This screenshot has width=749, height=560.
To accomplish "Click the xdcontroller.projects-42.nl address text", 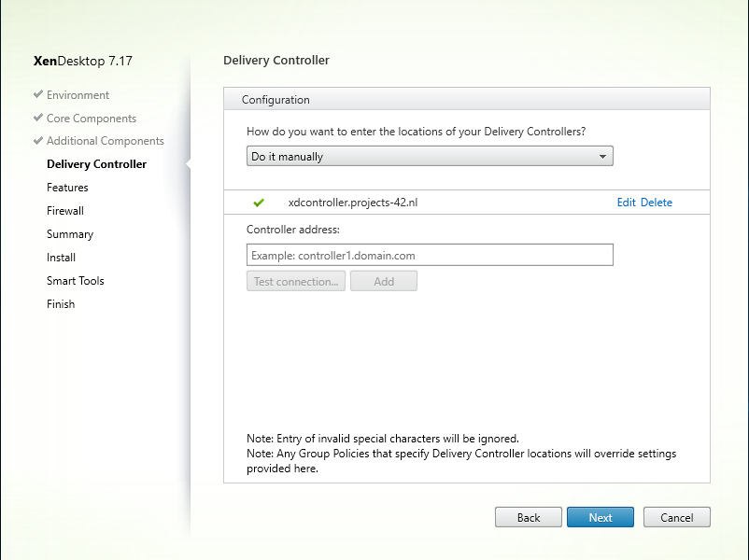I will (353, 203).
